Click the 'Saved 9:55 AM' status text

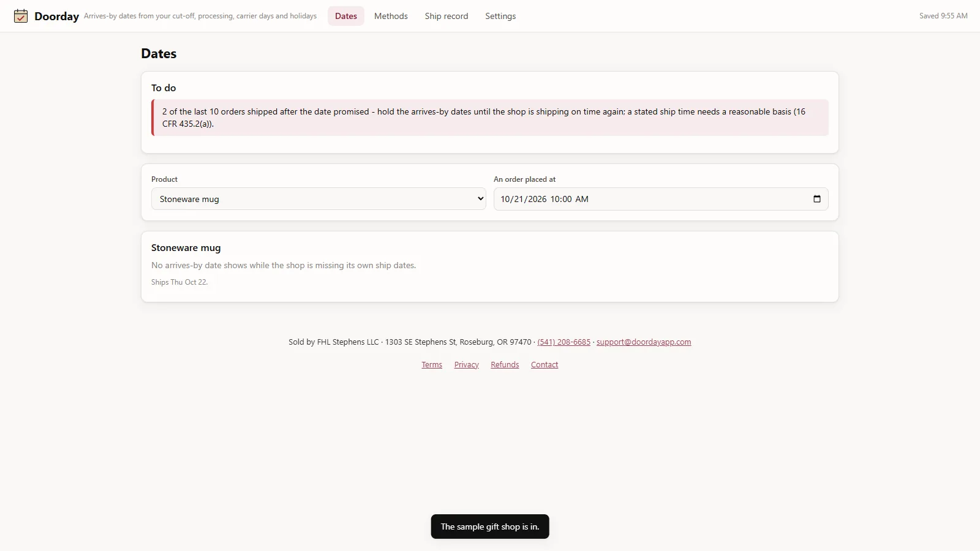click(x=943, y=16)
